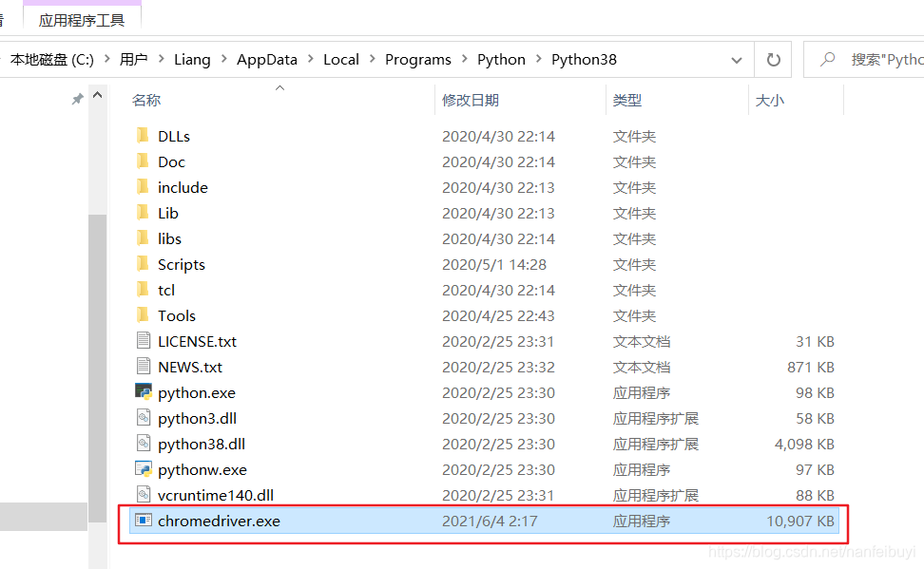Screen dimensions: 924x569
Task: Select the pythonw.exe application
Action: click(202, 468)
